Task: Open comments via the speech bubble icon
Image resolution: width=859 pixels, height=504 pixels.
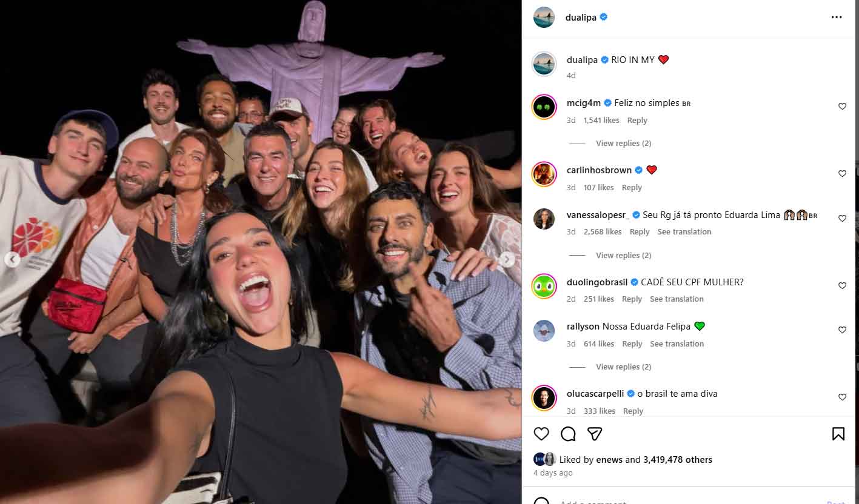Action: click(x=568, y=434)
